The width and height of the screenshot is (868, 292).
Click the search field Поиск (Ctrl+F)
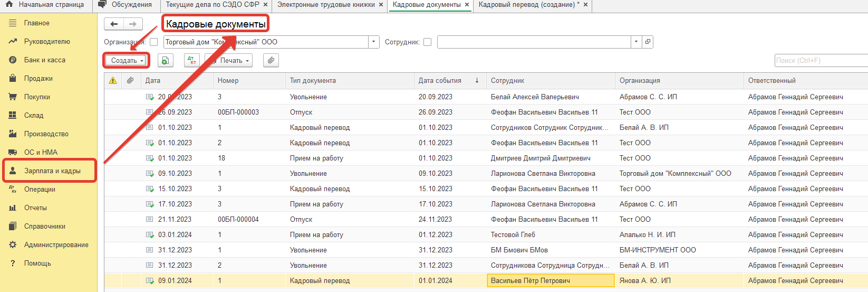point(820,61)
